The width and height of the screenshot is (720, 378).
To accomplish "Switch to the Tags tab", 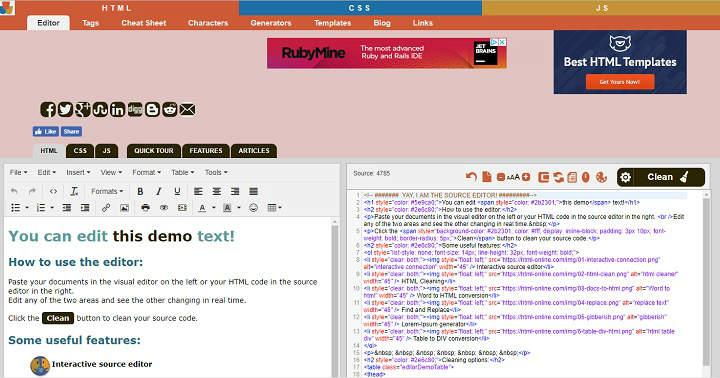I will tap(90, 23).
